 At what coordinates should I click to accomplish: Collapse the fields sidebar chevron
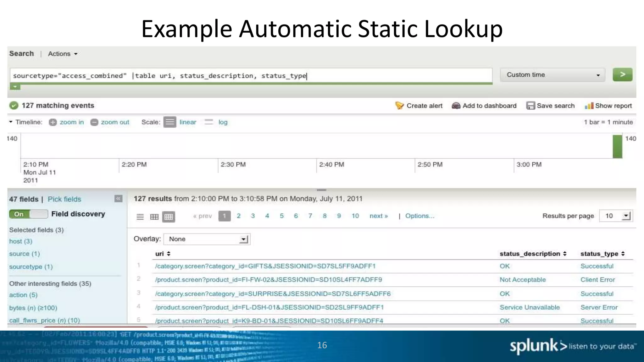[x=118, y=199]
